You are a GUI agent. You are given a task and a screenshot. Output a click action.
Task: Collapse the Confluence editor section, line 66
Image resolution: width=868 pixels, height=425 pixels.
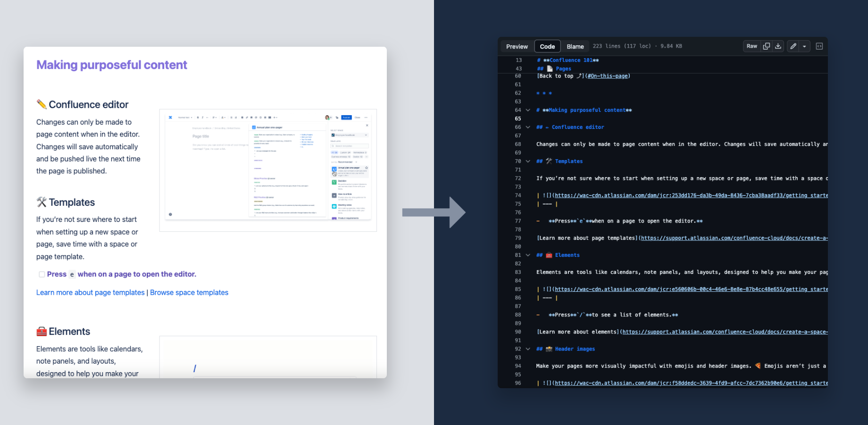tap(528, 127)
